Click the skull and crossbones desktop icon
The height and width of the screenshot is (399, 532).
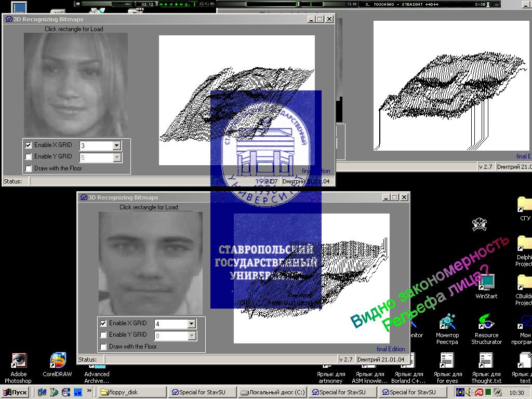(479, 224)
